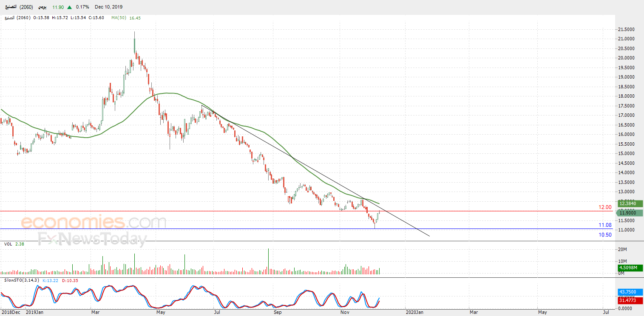Select the K:13.22 stochastic value
This screenshot has width=644, height=316.
coord(51,280)
